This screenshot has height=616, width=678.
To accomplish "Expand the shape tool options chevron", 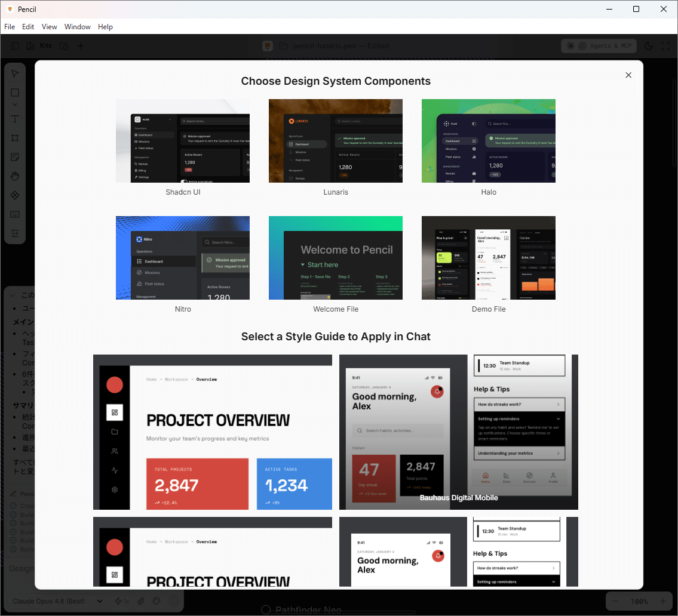I will click(x=15, y=104).
